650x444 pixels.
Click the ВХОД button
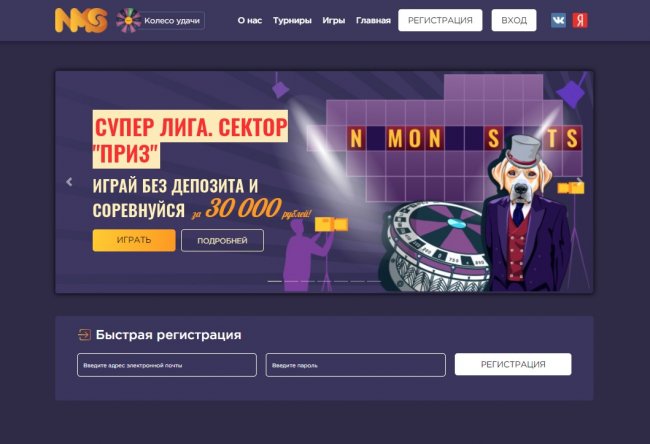click(514, 20)
